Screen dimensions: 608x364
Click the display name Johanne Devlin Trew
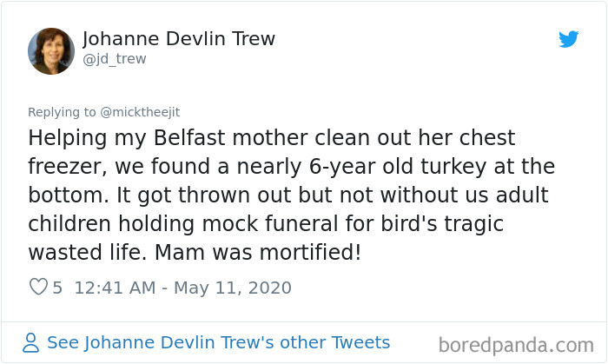coord(178,39)
